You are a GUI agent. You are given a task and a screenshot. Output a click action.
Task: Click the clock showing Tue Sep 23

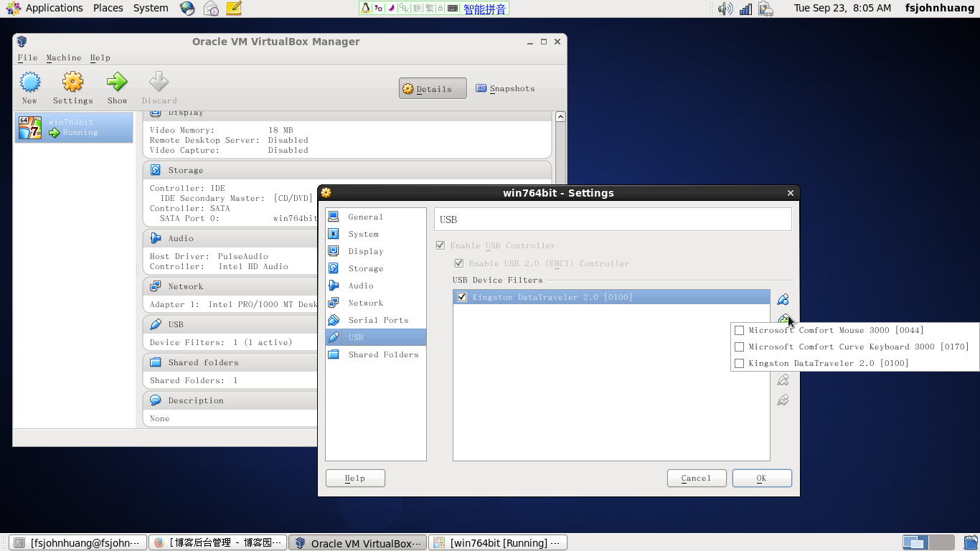point(842,8)
